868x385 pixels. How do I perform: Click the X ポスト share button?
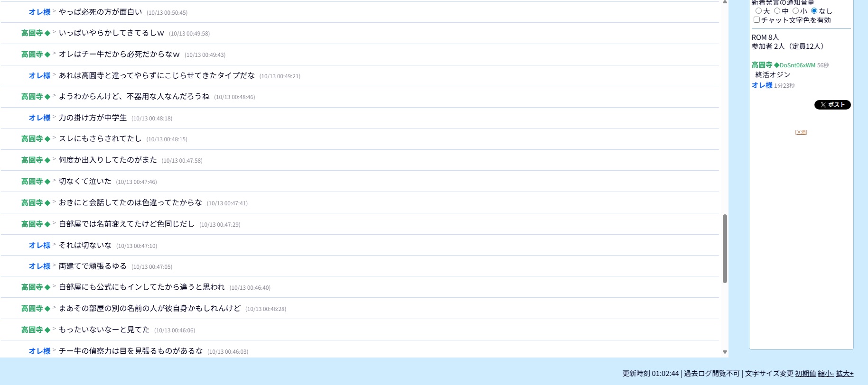[832, 105]
